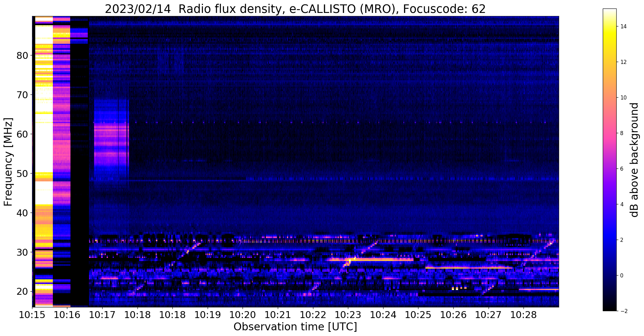This screenshot has width=644, height=336.
Task: Click the 40 tick on the frequency axis
Action: tap(23, 213)
